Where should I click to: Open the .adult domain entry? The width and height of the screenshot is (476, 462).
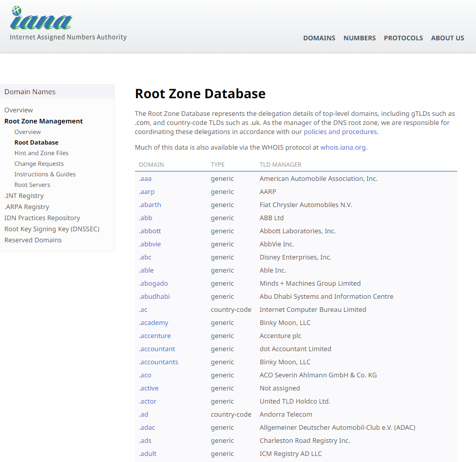pos(148,453)
